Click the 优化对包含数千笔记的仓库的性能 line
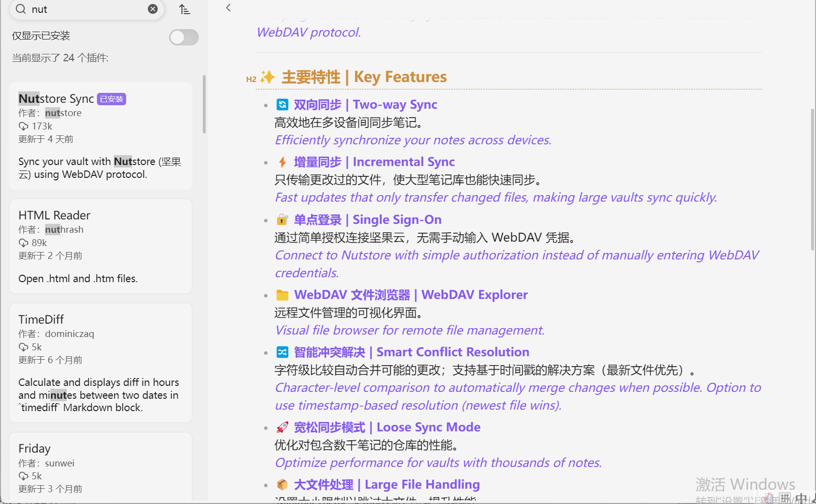The image size is (816, 504). pos(366,445)
